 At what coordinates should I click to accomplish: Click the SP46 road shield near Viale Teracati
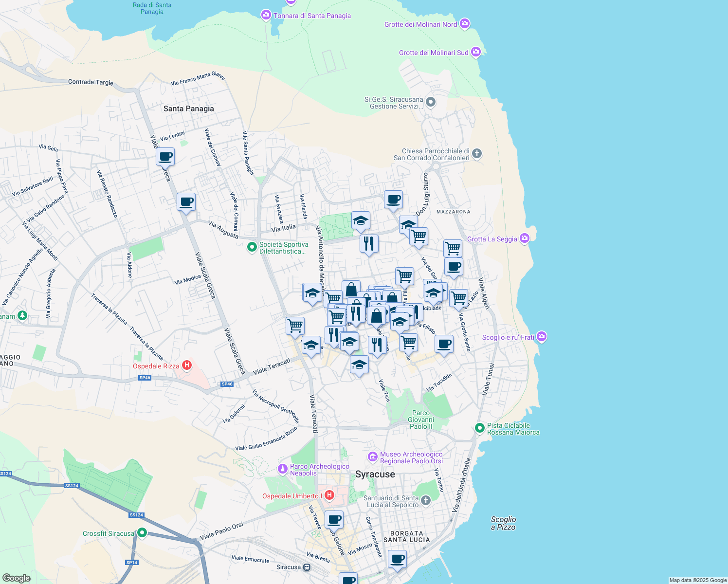tap(227, 384)
